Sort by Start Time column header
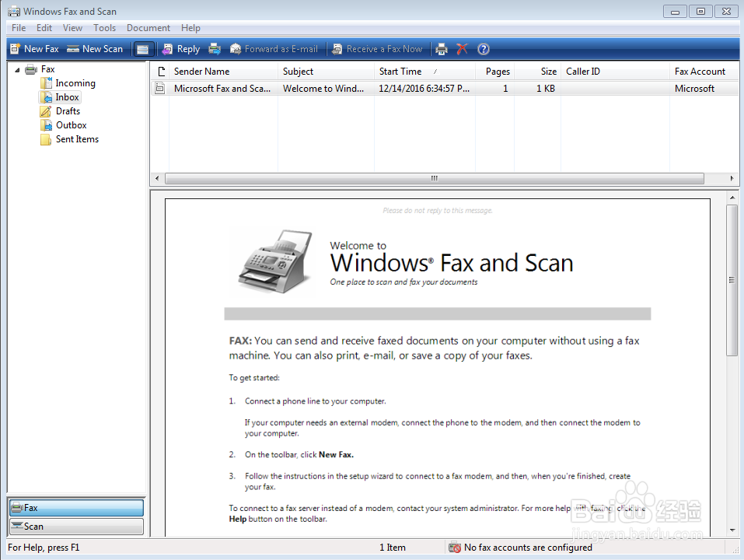Screen dimensions: 744x560 click(x=424, y=72)
